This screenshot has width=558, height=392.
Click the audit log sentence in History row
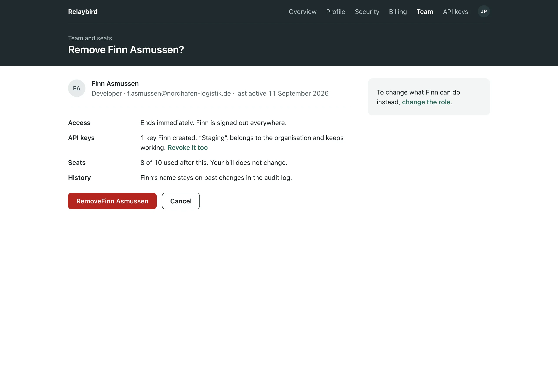coord(216,177)
